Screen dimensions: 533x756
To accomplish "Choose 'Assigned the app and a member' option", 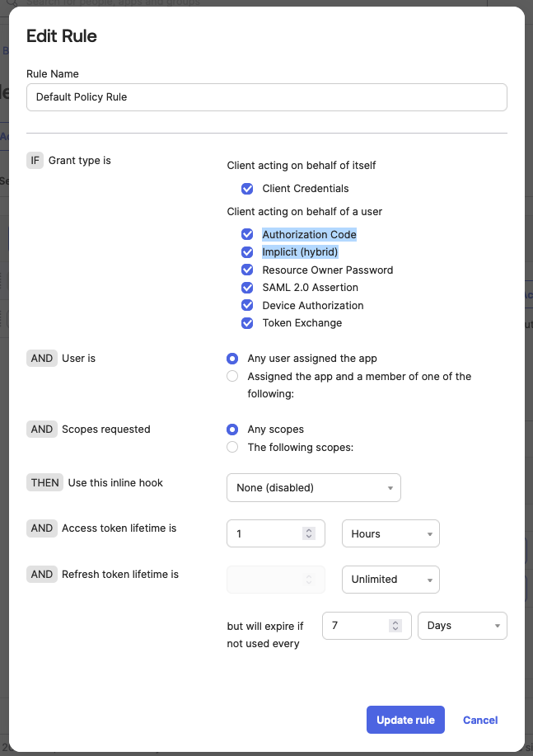I will [x=232, y=377].
